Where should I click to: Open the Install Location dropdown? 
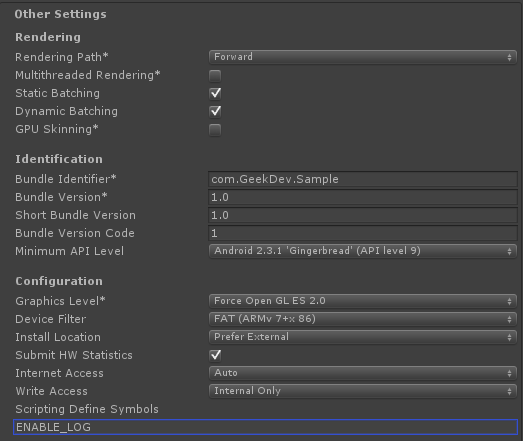[363, 337]
